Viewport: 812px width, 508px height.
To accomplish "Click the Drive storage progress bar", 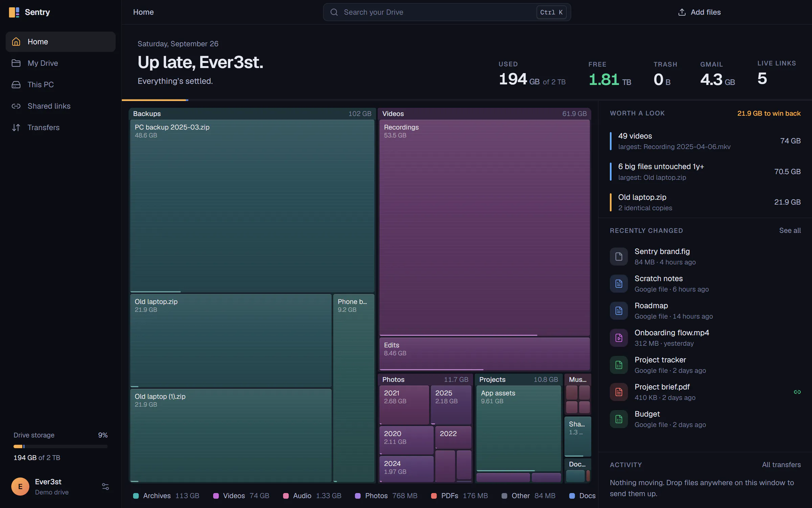I will [x=61, y=446].
